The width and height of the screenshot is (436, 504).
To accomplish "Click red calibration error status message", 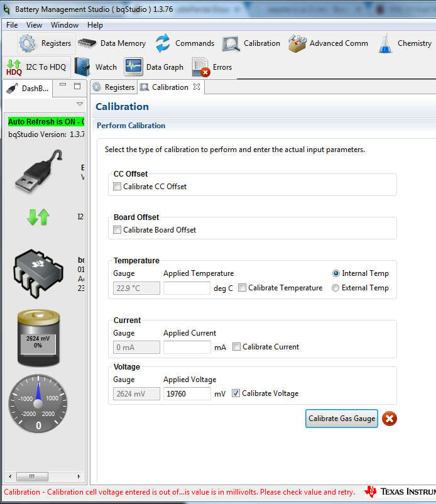I will (179, 492).
